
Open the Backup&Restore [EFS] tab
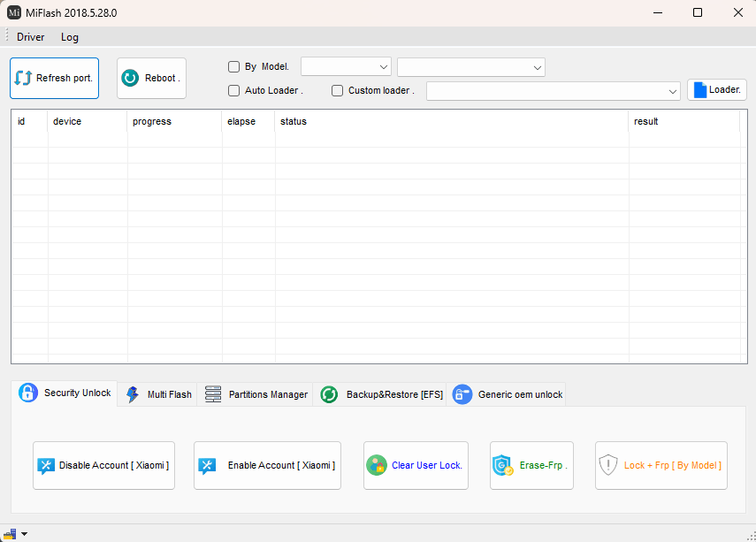[382, 394]
